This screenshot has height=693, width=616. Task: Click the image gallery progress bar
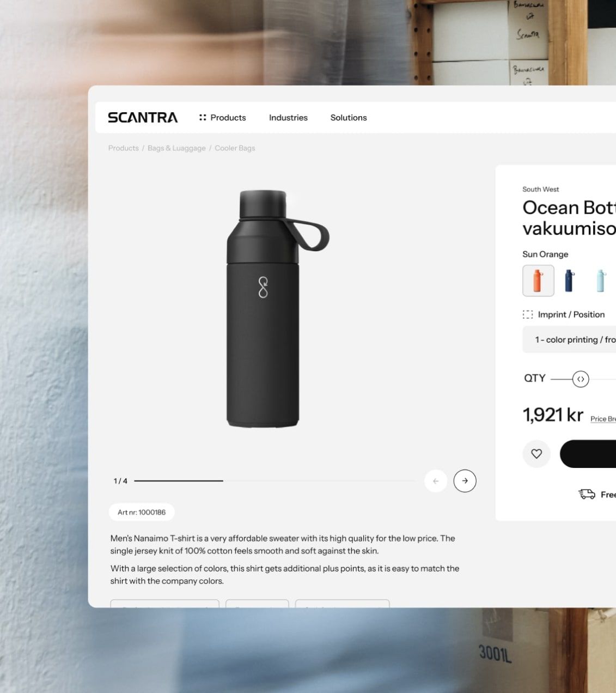click(x=274, y=481)
